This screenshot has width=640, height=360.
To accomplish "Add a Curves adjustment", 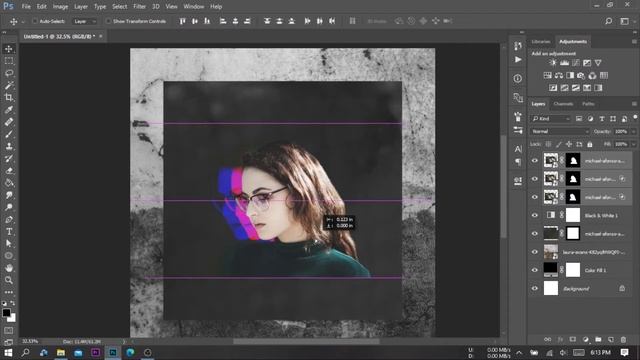I will click(576, 63).
